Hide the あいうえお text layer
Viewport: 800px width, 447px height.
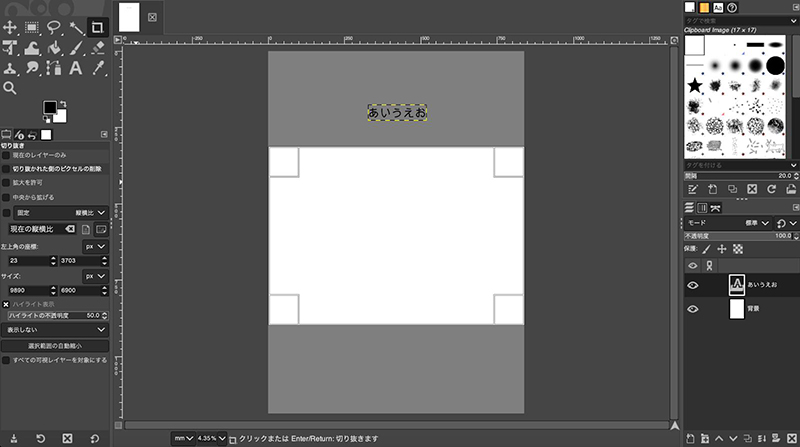(x=692, y=285)
